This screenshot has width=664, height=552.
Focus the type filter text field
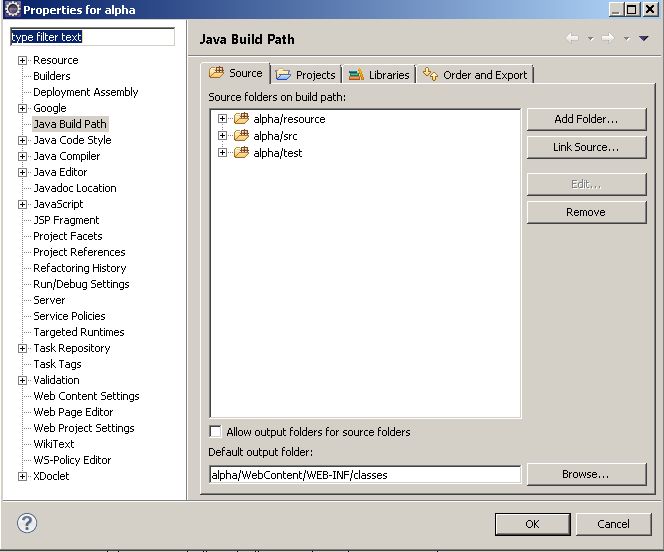tap(92, 37)
